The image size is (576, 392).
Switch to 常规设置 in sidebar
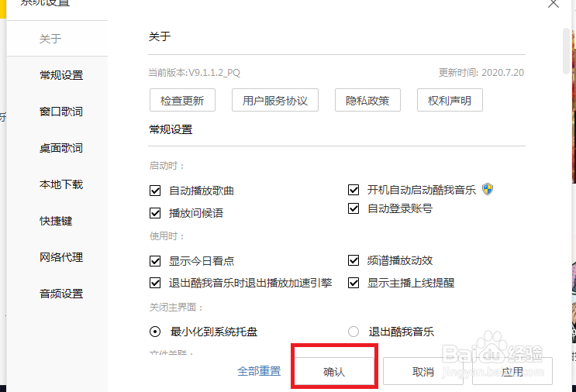61,75
